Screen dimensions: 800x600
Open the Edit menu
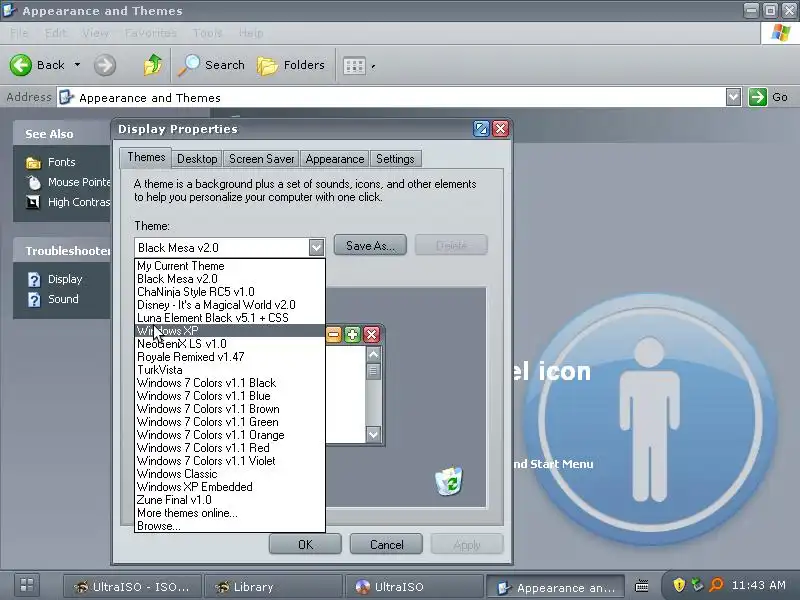[x=55, y=33]
